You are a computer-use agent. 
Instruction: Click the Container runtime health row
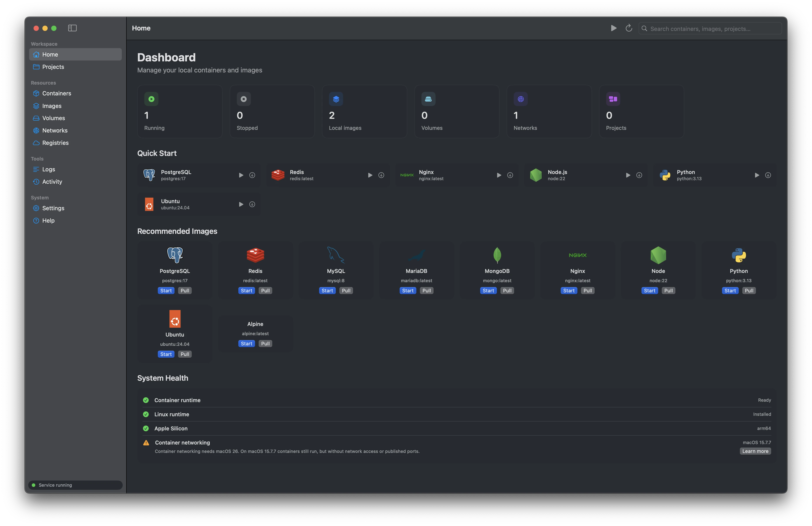[457, 400]
